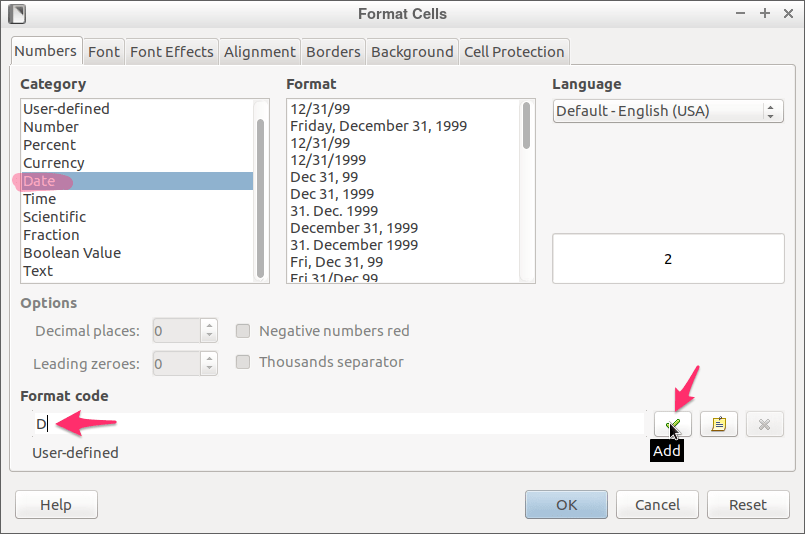
Task: Select Text category
Action: (x=138, y=271)
